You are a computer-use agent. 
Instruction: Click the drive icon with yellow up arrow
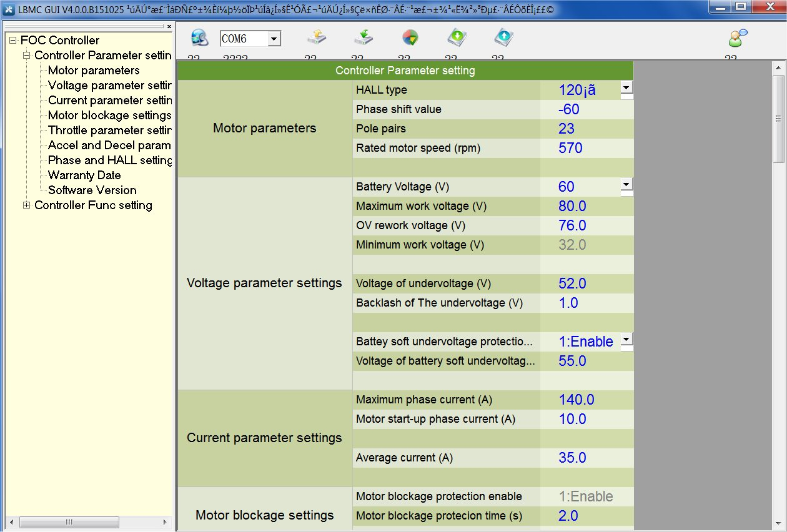(x=316, y=39)
